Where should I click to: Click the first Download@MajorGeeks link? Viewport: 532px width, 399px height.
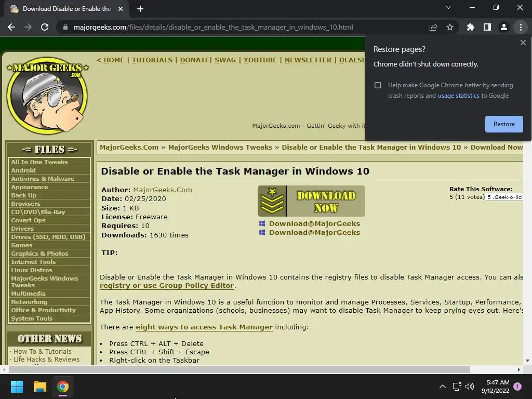click(314, 223)
